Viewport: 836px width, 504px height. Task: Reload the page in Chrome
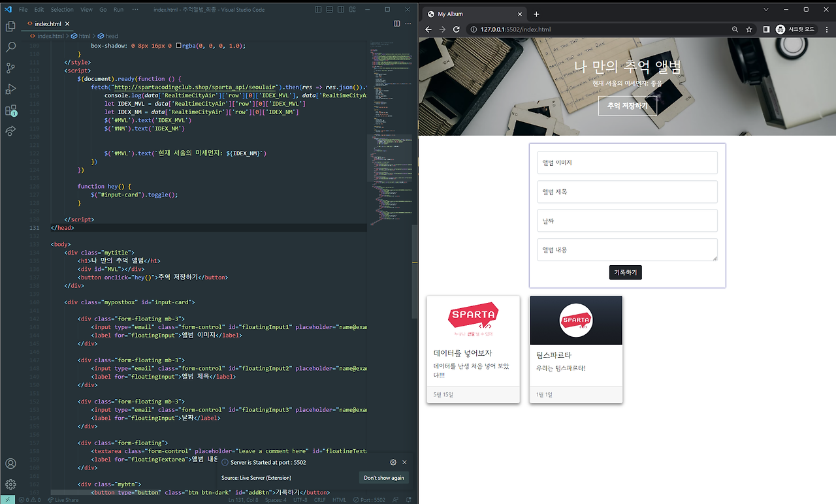(457, 29)
